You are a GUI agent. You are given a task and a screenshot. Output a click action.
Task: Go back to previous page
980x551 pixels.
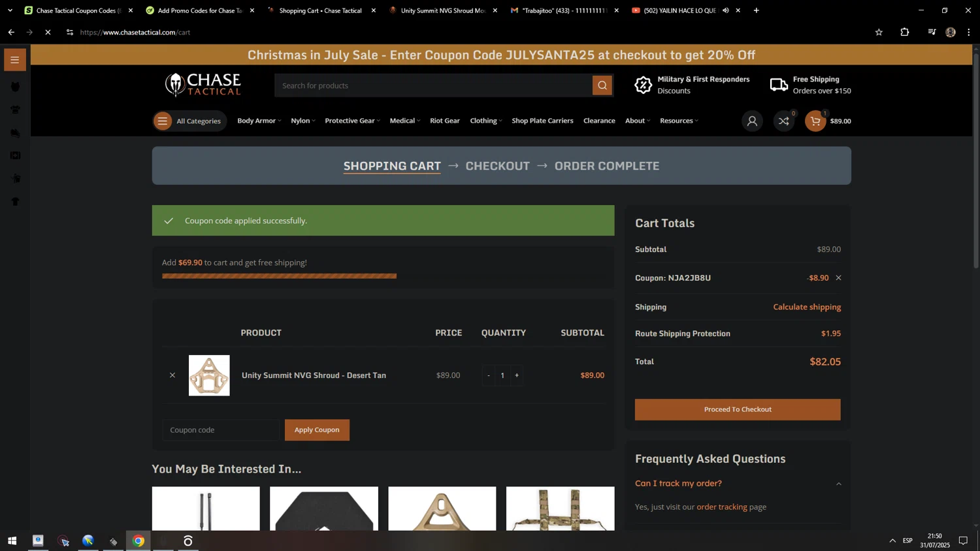tap(11, 32)
